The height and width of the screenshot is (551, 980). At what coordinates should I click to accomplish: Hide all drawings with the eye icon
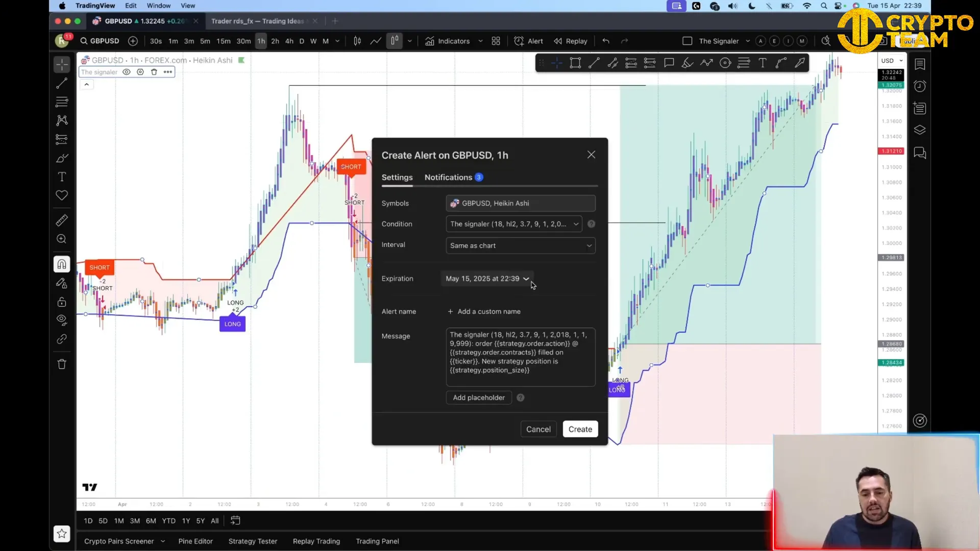coord(62,320)
